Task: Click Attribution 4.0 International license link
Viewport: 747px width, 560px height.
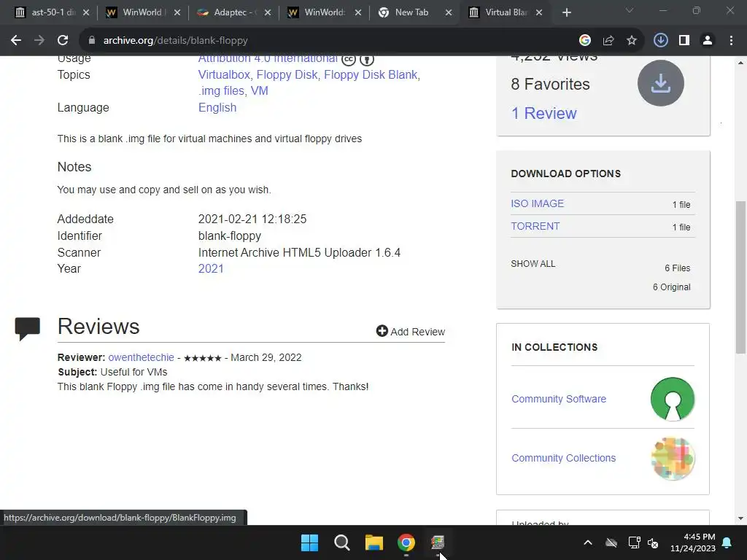Action: point(268,59)
